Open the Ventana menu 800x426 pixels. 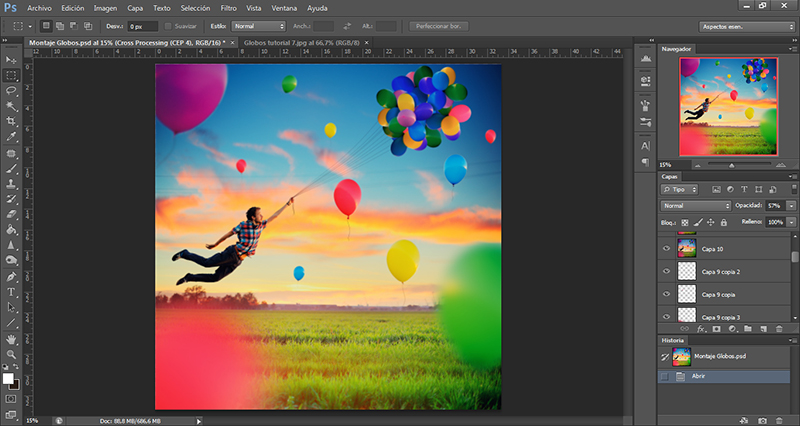(x=284, y=8)
